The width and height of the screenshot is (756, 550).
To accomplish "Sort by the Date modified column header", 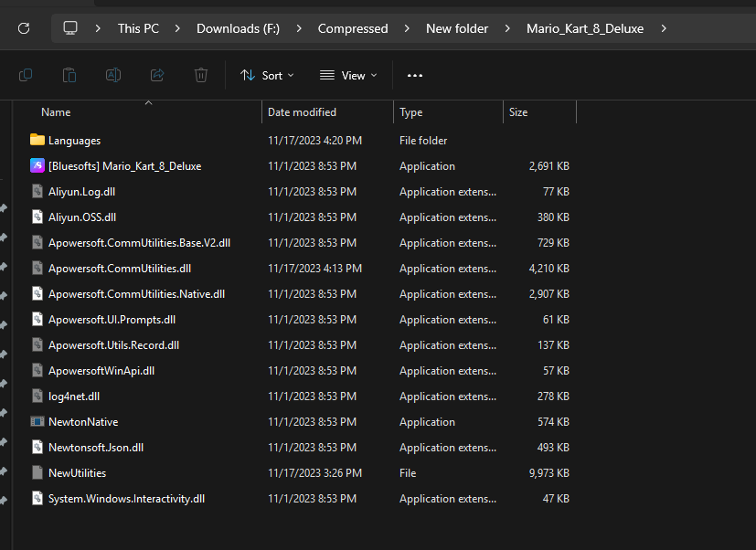I will (x=302, y=112).
